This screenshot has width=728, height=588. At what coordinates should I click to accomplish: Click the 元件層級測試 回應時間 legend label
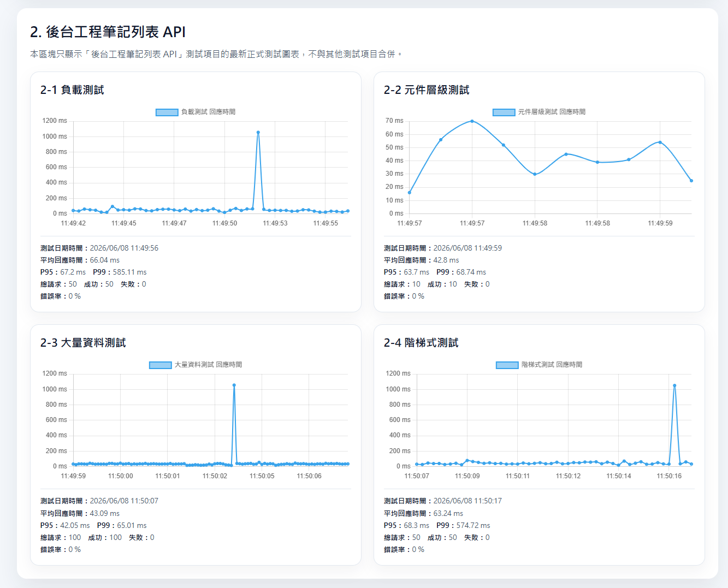pyautogui.click(x=552, y=112)
